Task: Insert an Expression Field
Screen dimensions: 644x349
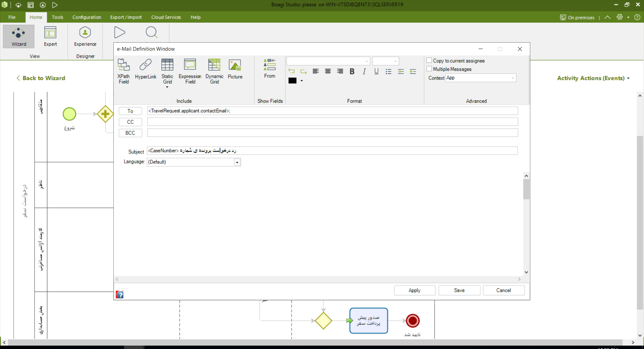Action: point(190,71)
